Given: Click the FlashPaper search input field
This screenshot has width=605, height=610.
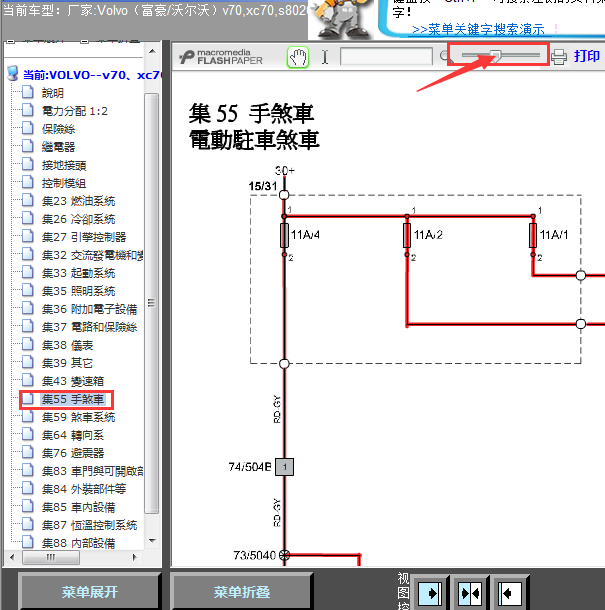Looking at the screenshot, I should [386, 57].
